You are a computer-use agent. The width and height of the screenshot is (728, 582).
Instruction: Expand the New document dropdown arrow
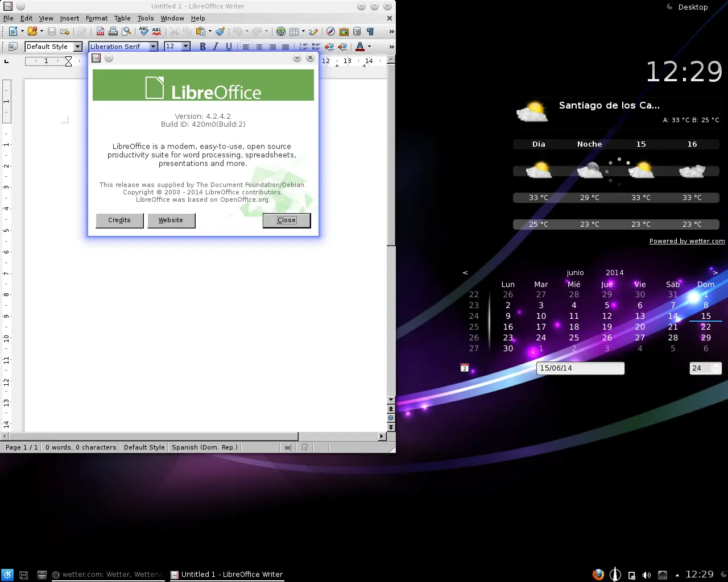point(22,31)
